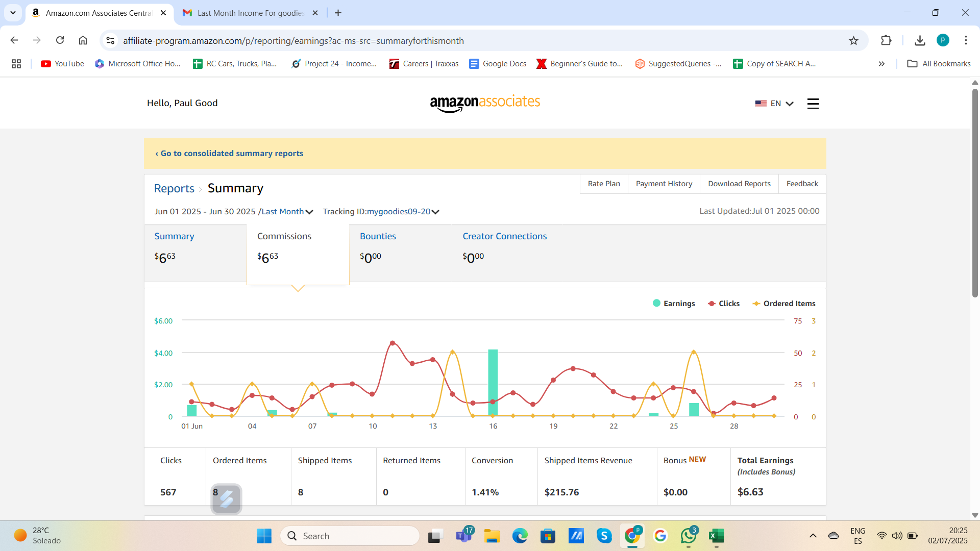Open WhatsApp from the taskbar
Viewport: 980px width, 551px height.
(689, 536)
